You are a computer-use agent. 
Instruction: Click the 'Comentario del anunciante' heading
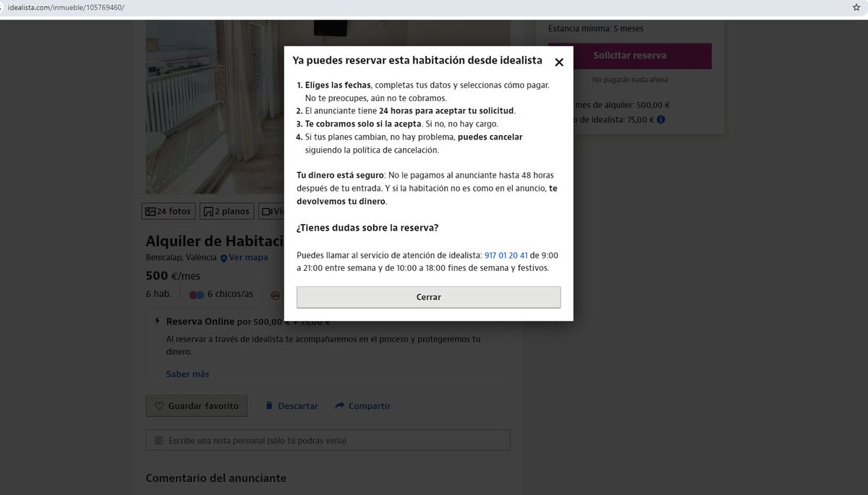tap(216, 478)
